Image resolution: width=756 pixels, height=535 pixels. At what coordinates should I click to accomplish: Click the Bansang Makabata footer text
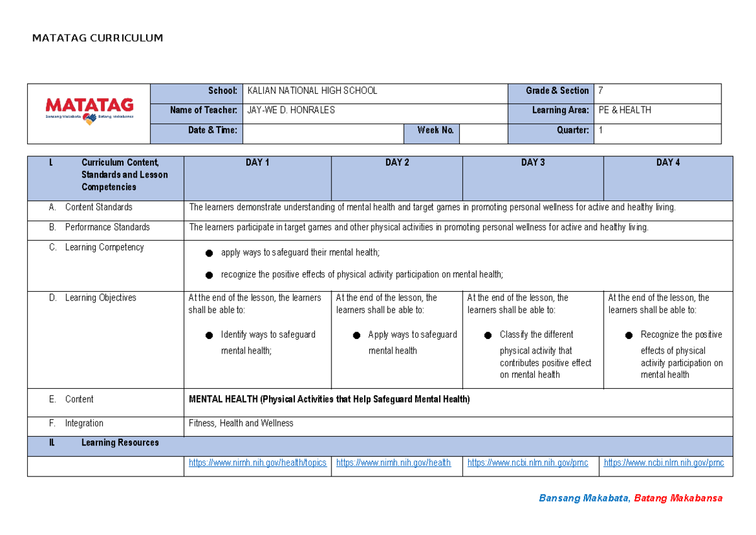click(583, 498)
